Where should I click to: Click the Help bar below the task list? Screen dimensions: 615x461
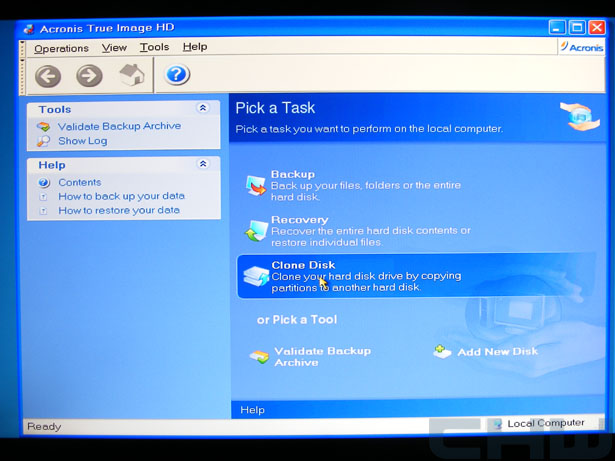click(x=418, y=410)
